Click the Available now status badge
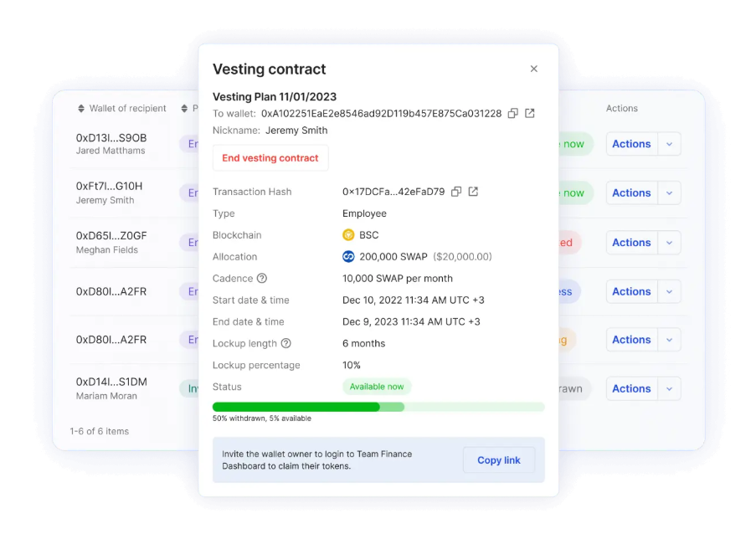 point(376,386)
